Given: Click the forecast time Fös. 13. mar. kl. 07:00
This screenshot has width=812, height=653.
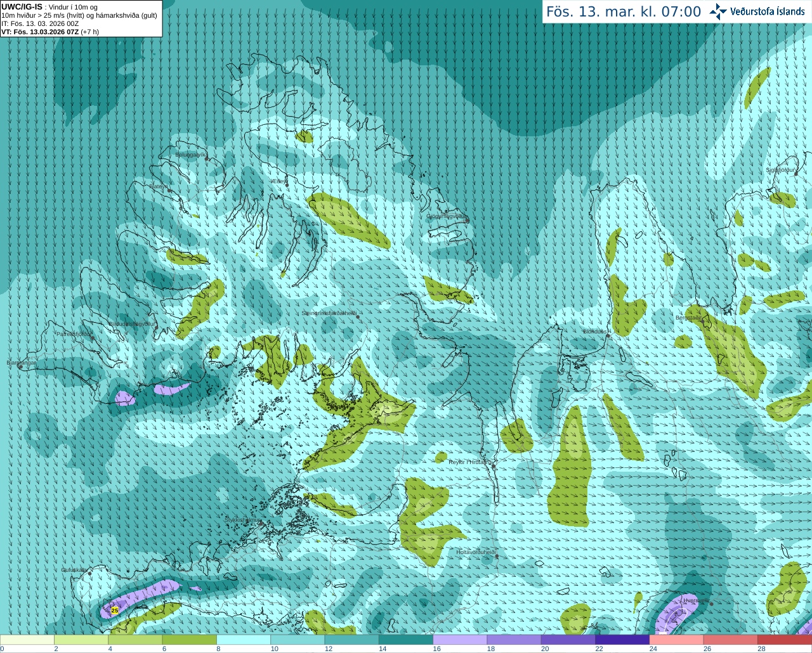Looking at the screenshot, I should point(624,12).
